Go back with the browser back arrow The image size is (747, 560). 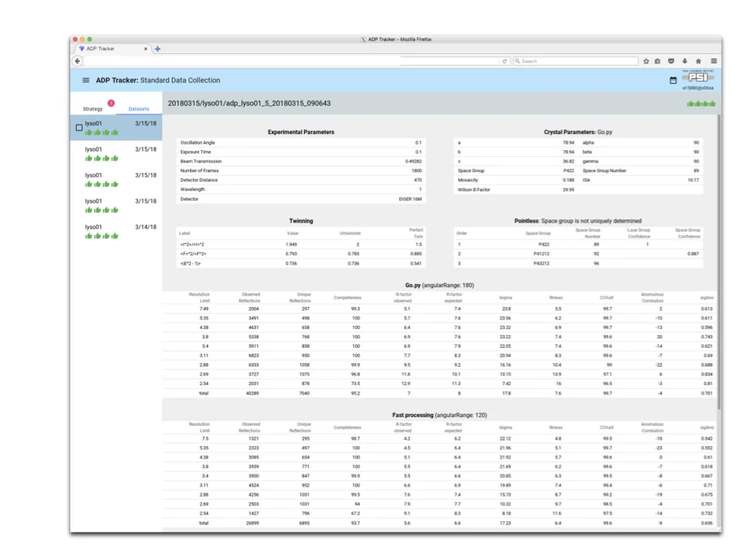point(77,61)
